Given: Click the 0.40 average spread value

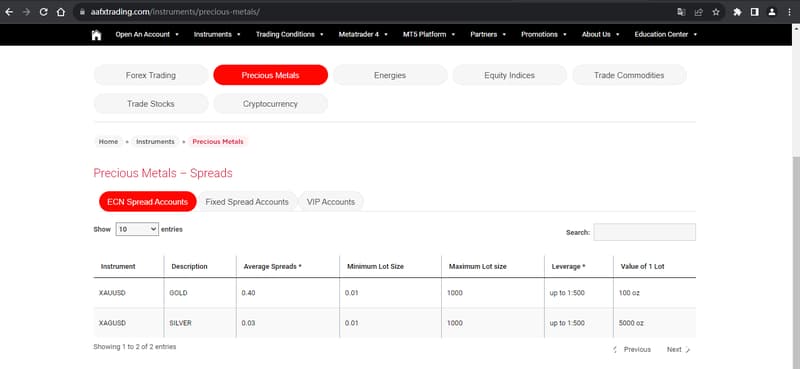Looking at the screenshot, I should tap(248, 293).
